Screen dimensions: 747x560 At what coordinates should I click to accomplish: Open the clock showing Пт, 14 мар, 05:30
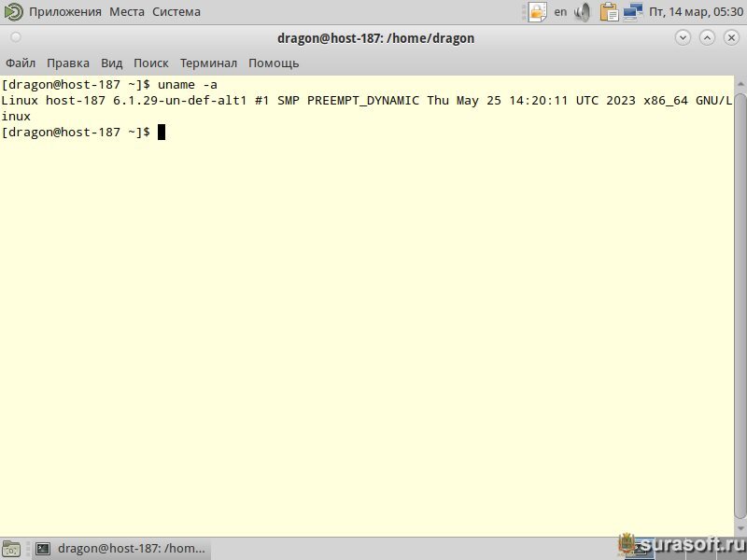click(x=696, y=12)
